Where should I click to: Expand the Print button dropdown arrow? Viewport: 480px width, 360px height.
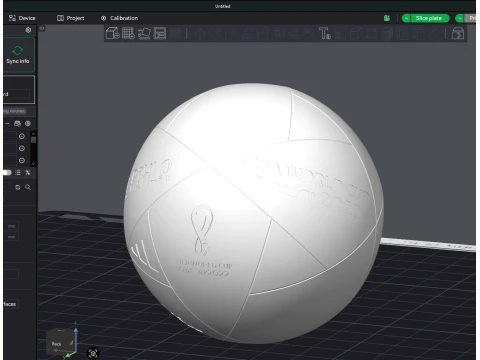[x=460, y=18]
